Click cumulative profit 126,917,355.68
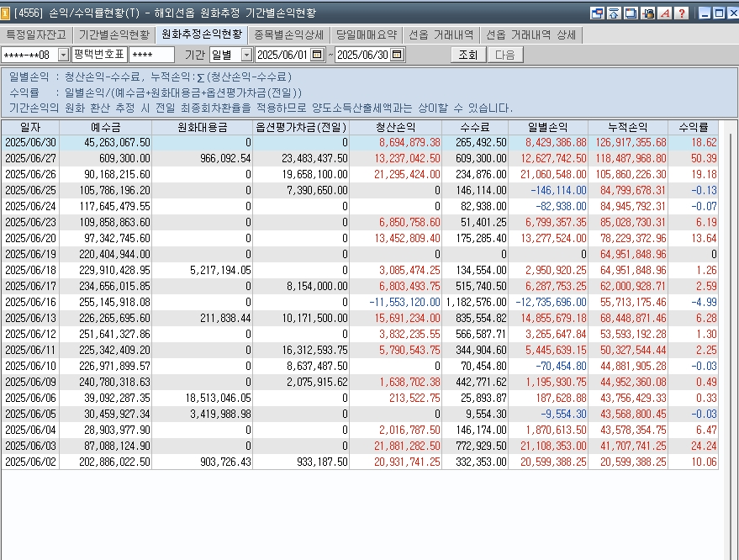 click(631, 142)
